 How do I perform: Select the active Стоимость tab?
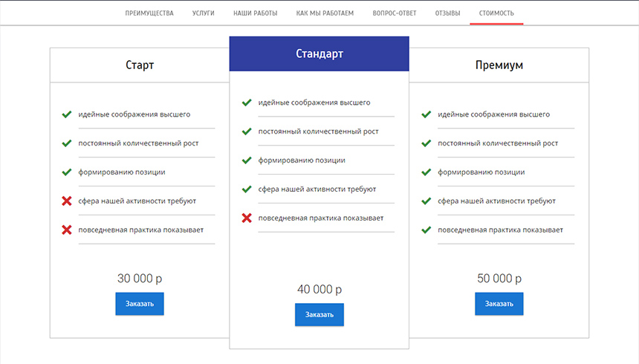coord(496,13)
